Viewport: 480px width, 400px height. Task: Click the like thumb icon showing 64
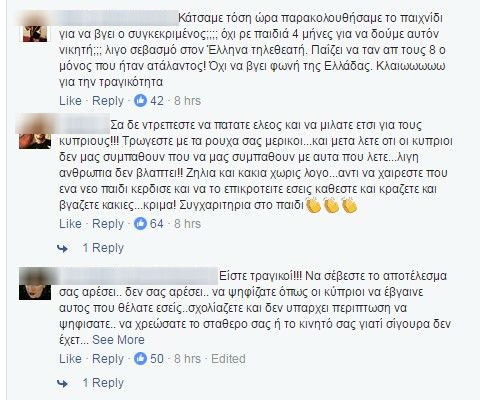140,224
